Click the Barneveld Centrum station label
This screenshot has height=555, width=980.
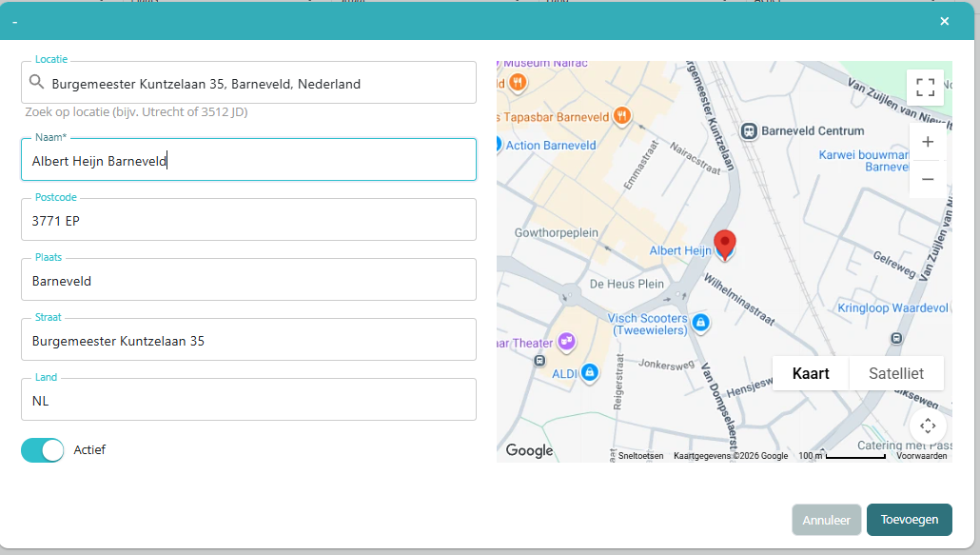click(x=813, y=131)
